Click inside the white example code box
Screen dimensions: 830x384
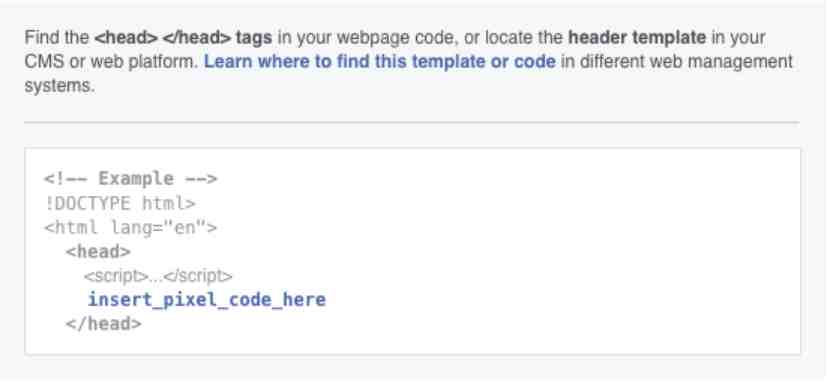(x=412, y=251)
